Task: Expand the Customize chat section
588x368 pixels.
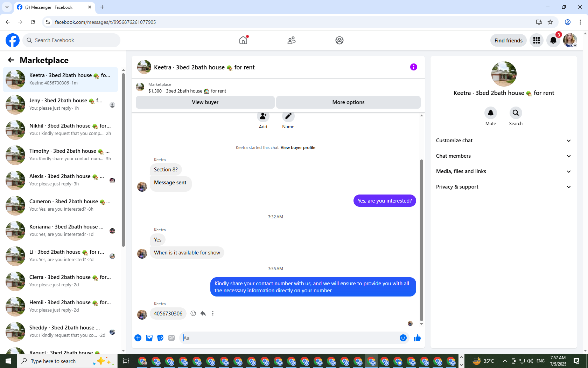Action: click(504, 141)
